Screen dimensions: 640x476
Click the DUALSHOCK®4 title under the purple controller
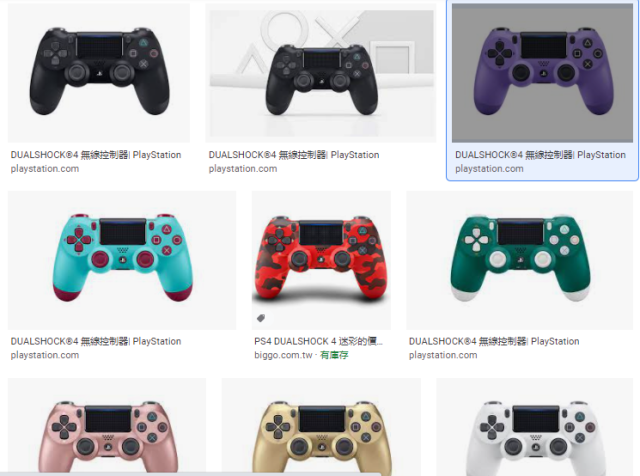tap(540, 155)
